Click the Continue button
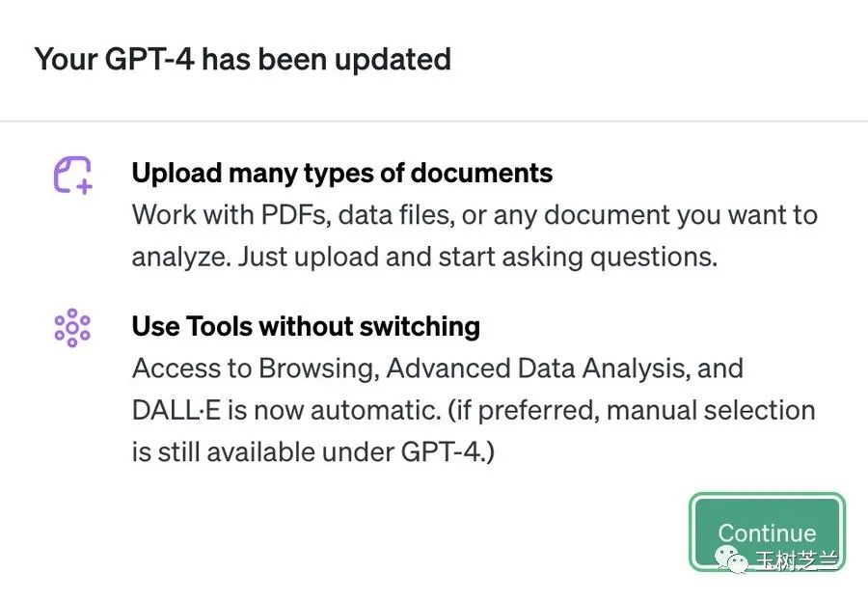The image size is (868, 600). (x=768, y=532)
